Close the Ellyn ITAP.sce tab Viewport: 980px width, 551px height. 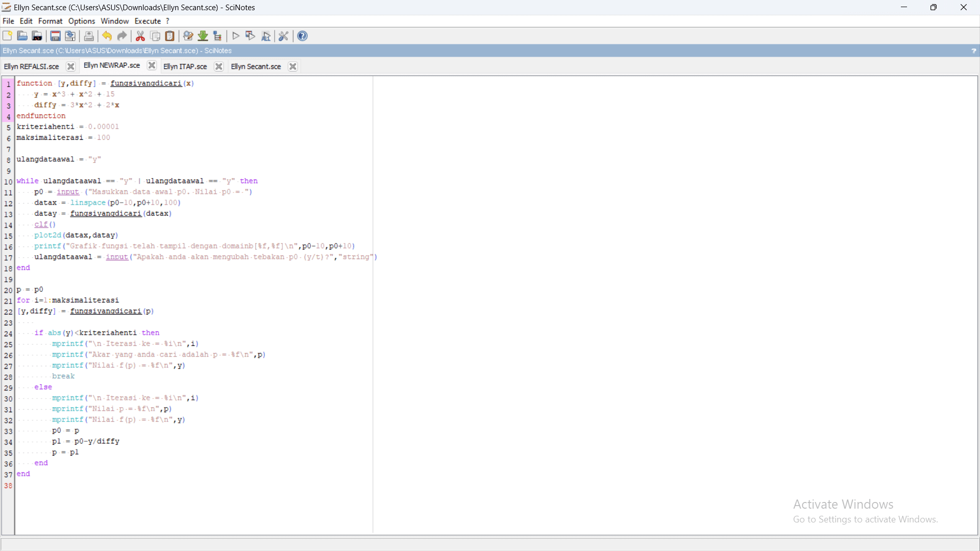[219, 67]
